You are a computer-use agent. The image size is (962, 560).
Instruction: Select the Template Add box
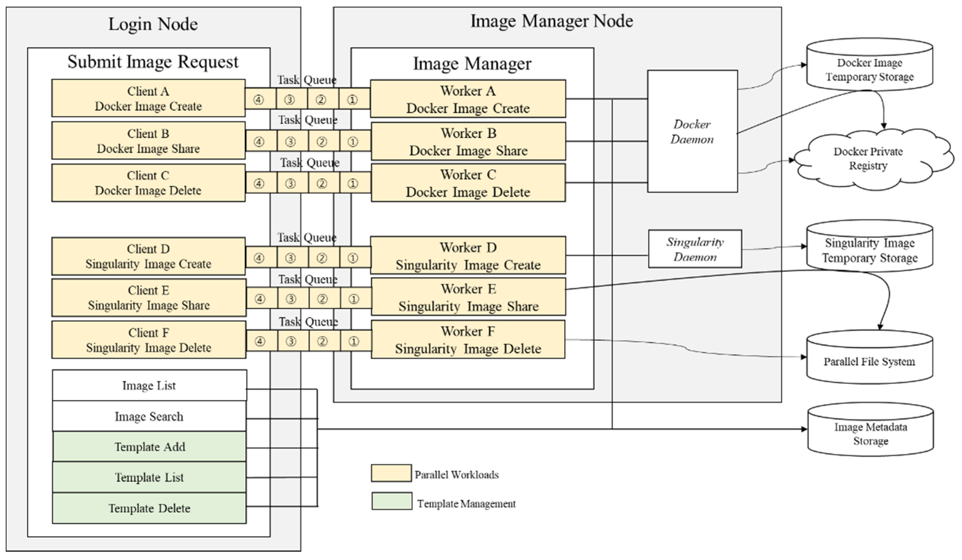149,447
